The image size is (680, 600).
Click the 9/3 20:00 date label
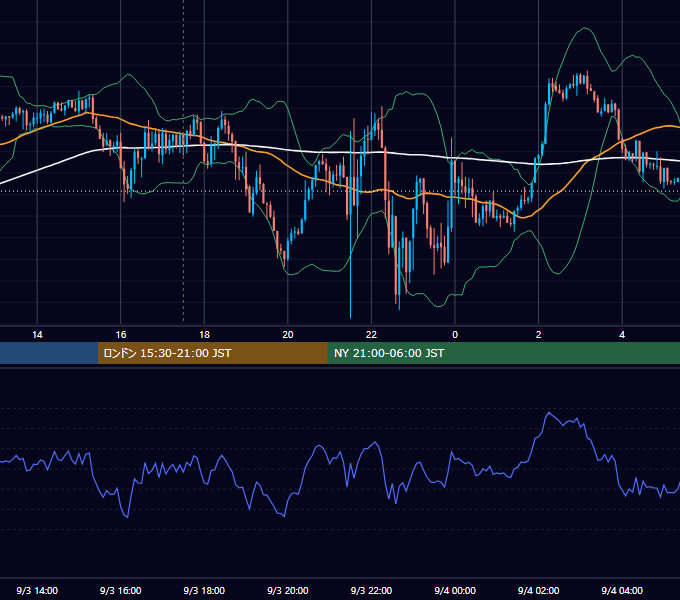[x=288, y=590]
